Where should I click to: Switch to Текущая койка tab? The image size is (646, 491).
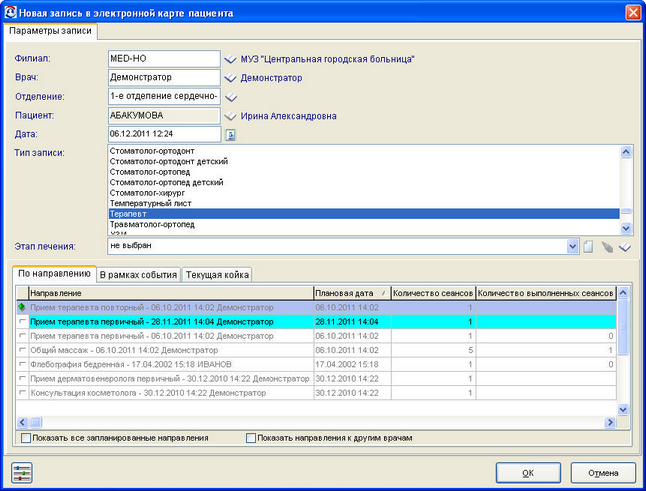point(217,275)
